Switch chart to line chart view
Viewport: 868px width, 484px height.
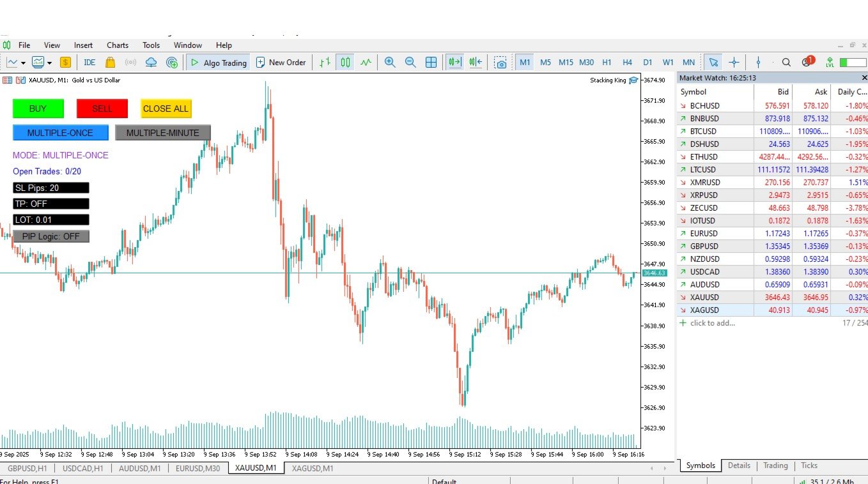point(366,62)
